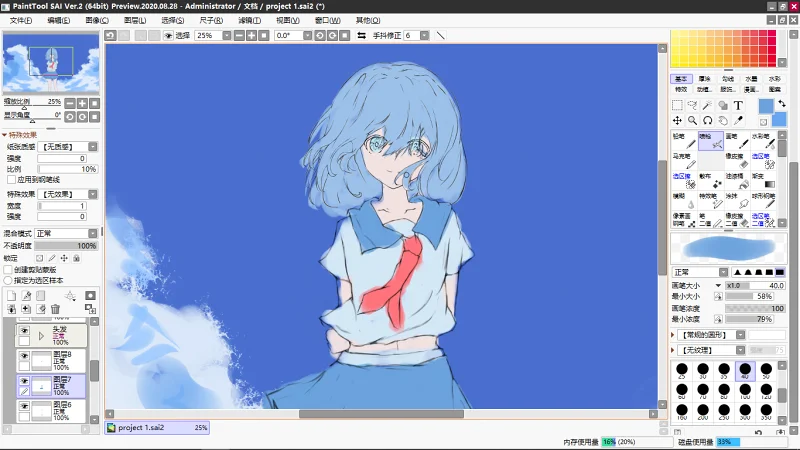The height and width of the screenshot is (450, 800).
Task: Hide the 图层6 layer
Action: click(x=24, y=406)
